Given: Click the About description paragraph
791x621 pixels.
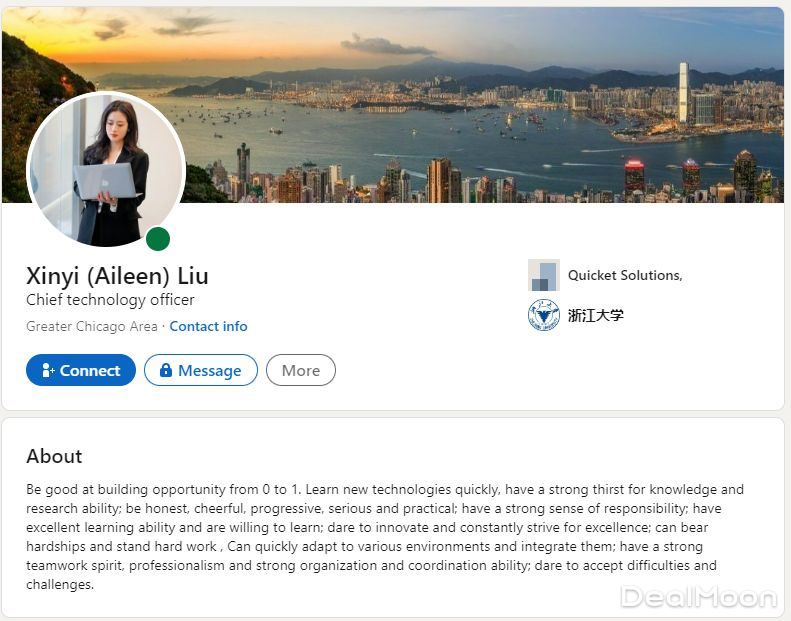Looking at the screenshot, I should click(x=383, y=537).
